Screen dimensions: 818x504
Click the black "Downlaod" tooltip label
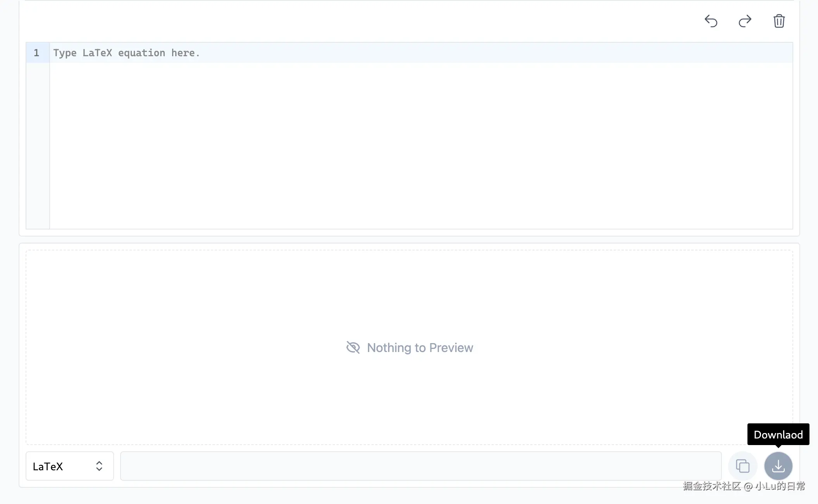[x=778, y=435]
